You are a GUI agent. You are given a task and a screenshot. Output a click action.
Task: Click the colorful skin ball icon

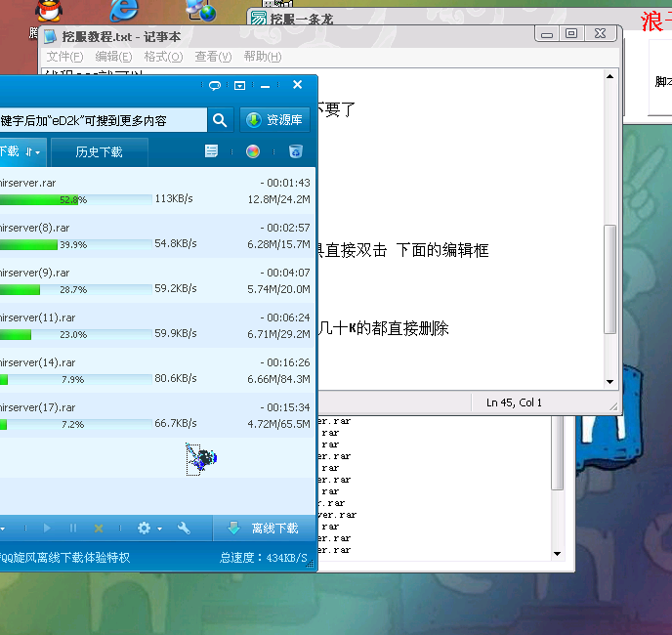tap(253, 151)
